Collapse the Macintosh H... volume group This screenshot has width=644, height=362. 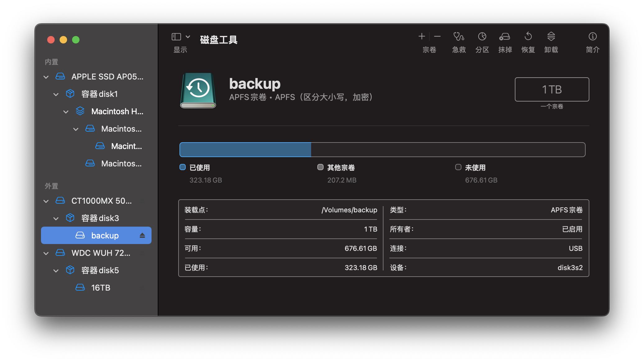(66, 112)
